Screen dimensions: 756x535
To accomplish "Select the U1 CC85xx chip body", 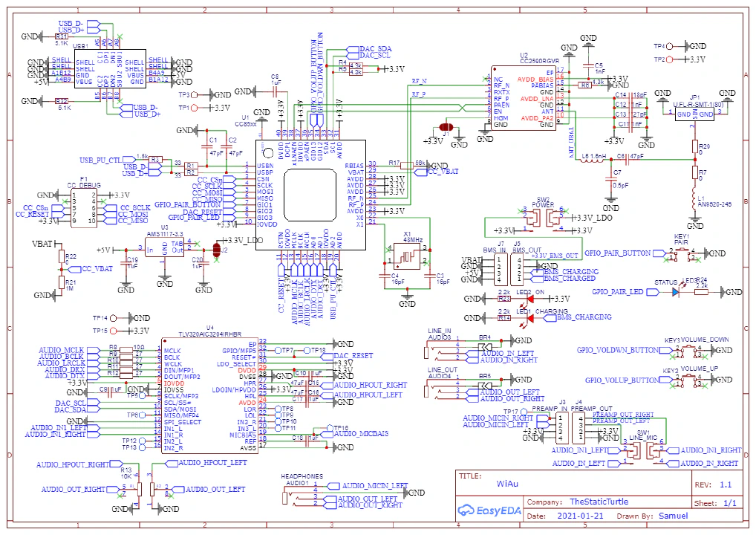I will coord(310,195).
